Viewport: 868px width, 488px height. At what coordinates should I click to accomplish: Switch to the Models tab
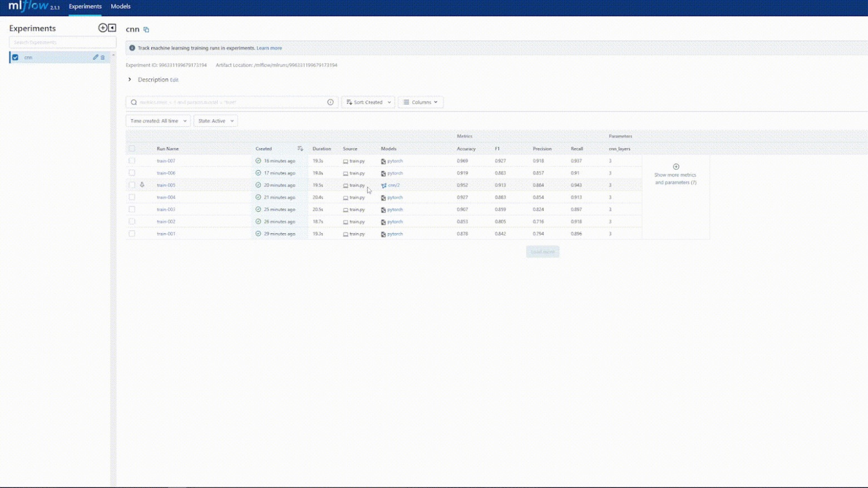[120, 7]
